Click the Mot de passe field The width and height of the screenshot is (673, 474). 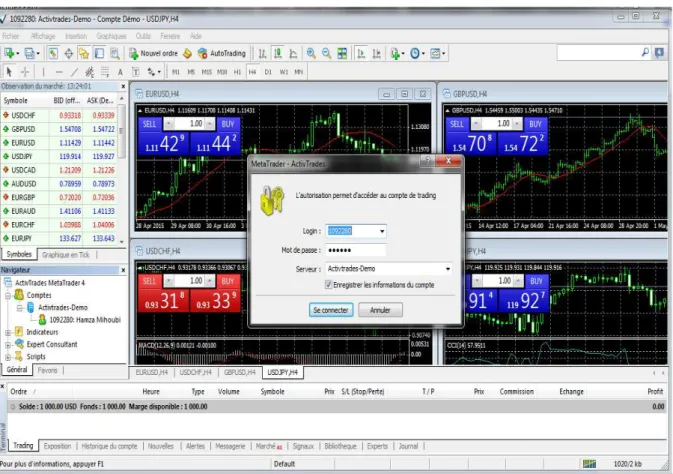pyautogui.click(x=355, y=250)
